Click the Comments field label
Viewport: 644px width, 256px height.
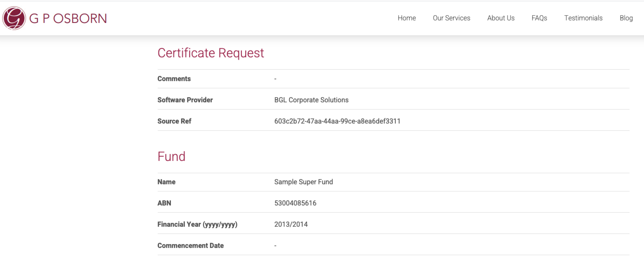[x=174, y=79]
